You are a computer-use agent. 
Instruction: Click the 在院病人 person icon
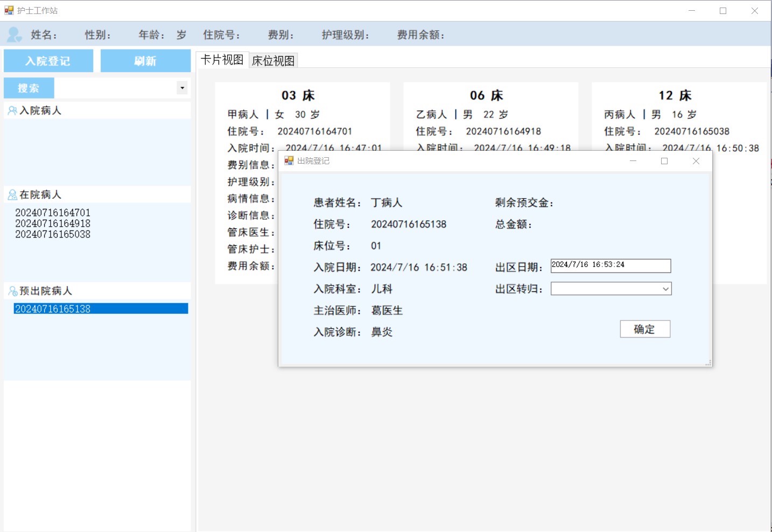click(12, 195)
